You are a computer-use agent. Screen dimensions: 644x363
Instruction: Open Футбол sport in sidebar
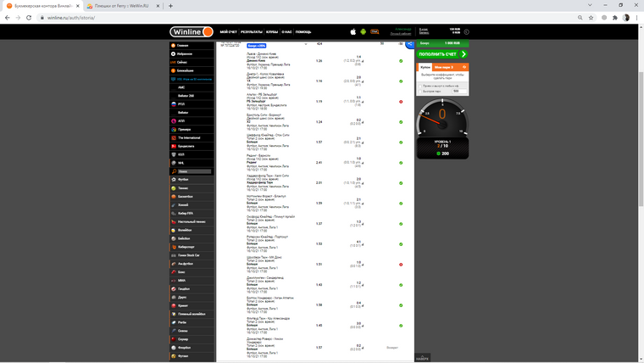(x=192, y=180)
